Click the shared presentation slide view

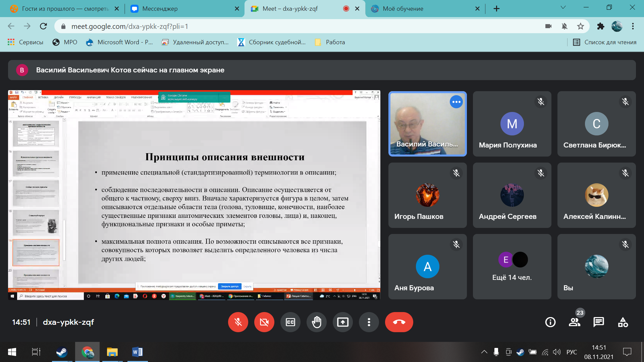click(x=194, y=195)
